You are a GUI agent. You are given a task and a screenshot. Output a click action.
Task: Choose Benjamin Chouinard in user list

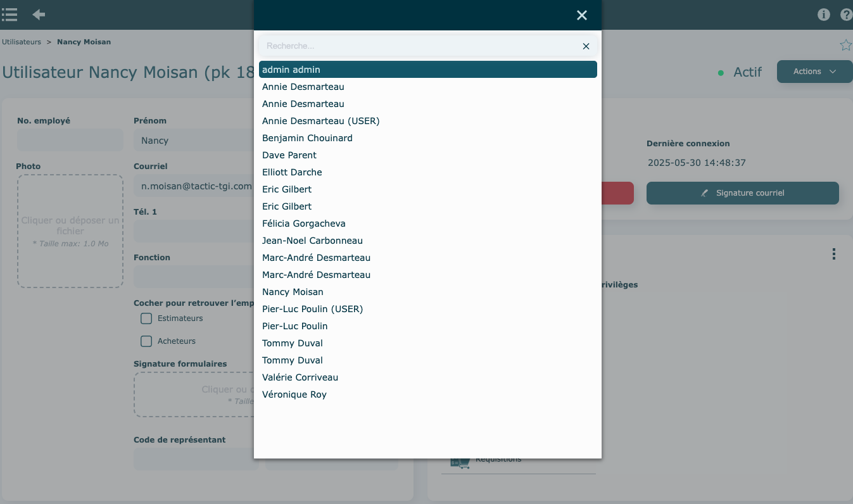[307, 138]
